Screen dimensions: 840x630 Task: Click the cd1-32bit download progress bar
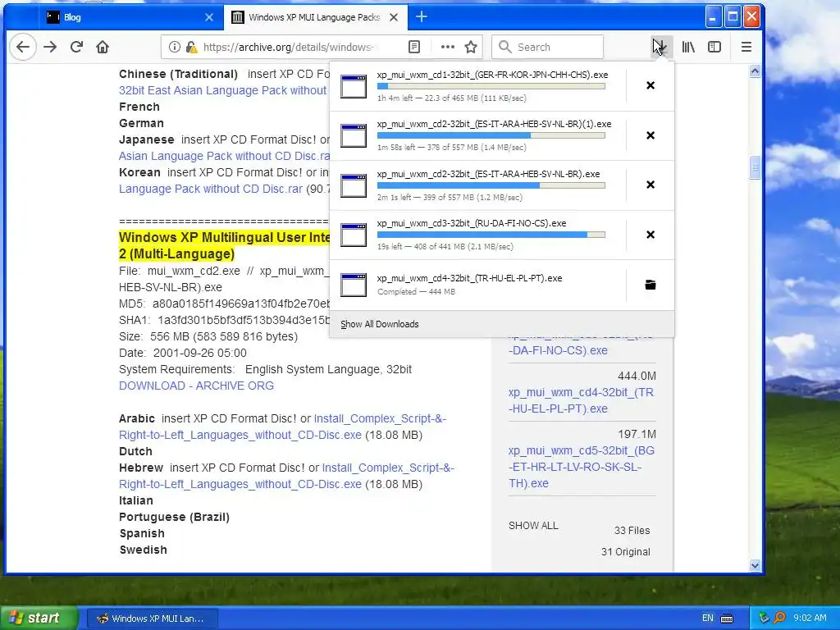coord(491,86)
